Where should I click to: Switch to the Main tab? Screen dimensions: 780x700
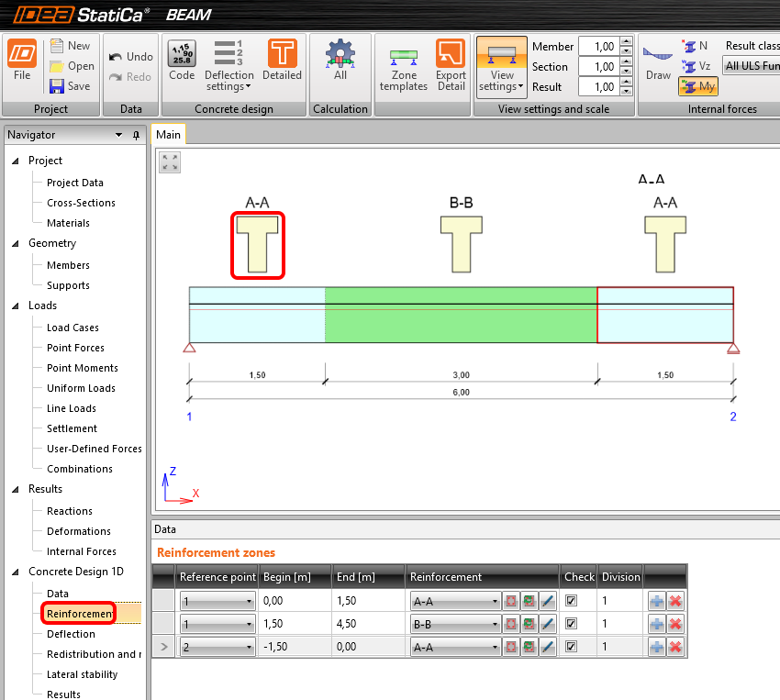pyautogui.click(x=169, y=135)
